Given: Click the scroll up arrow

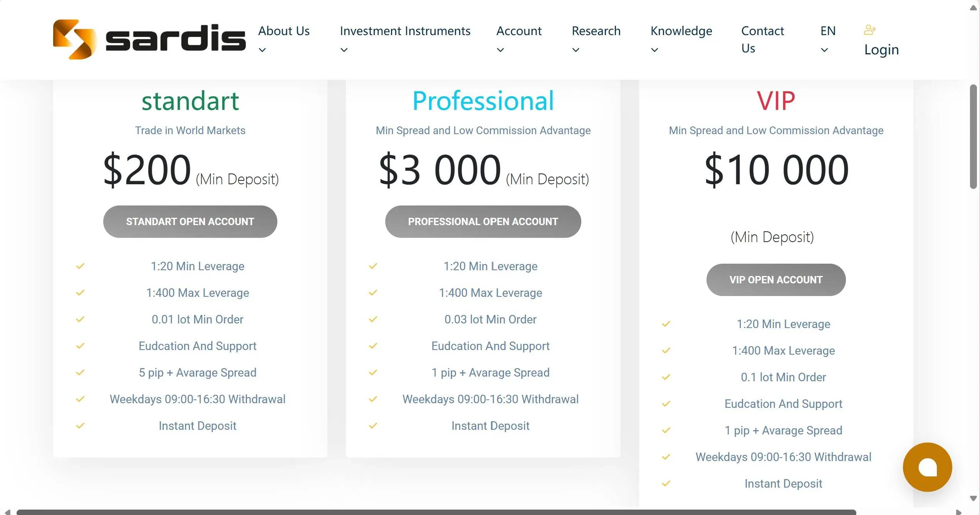Looking at the screenshot, I should click(x=973, y=8).
